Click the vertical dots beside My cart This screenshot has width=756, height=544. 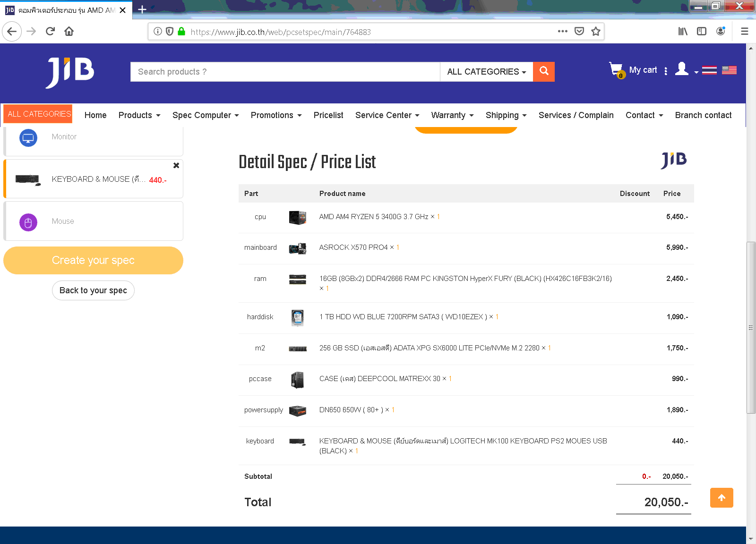[666, 71]
